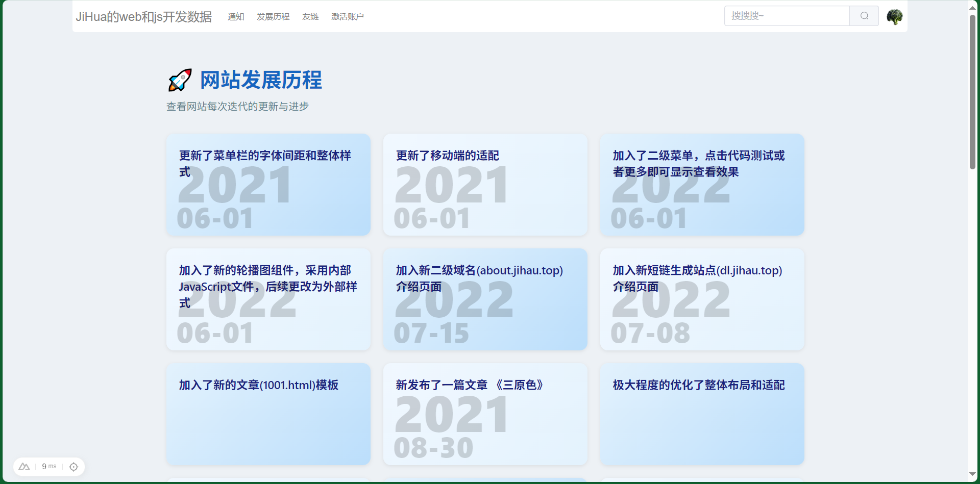Select 发展历程 in the navigation bar
The height and width of the screenshot is (484, 980).
(x=273, y=17)
